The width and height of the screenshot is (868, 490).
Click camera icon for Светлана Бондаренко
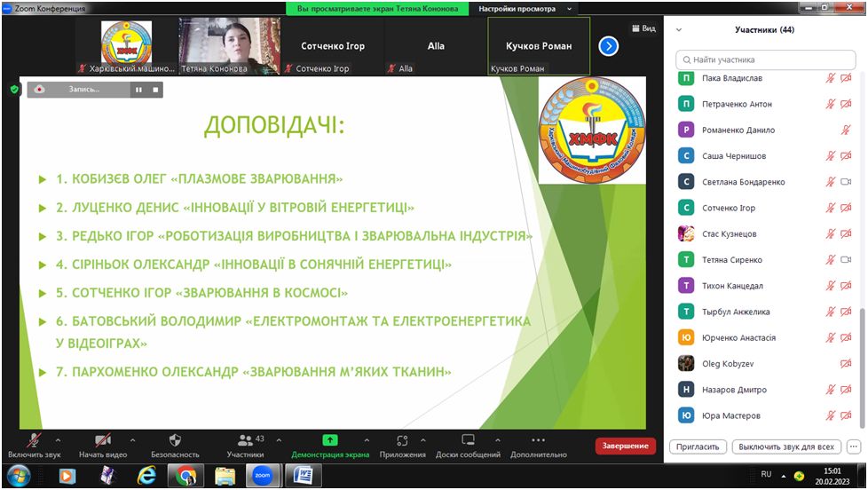pos(846,182)
